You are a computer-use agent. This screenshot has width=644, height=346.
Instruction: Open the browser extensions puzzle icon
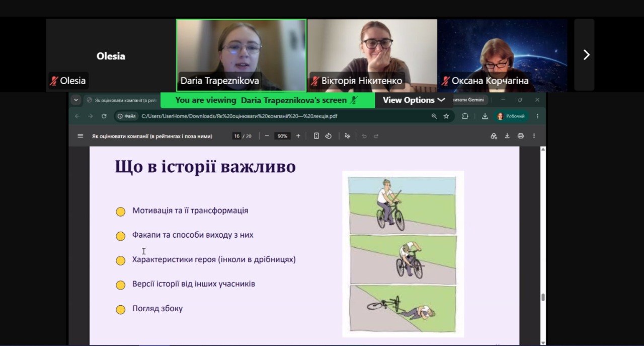coord(464,116)
